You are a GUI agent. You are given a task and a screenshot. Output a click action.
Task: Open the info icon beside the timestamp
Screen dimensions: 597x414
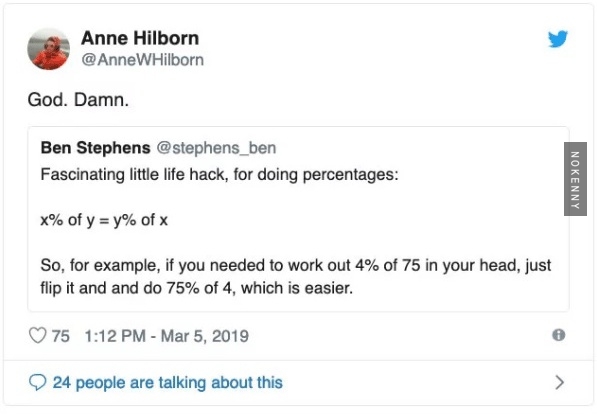click(559, 335)
